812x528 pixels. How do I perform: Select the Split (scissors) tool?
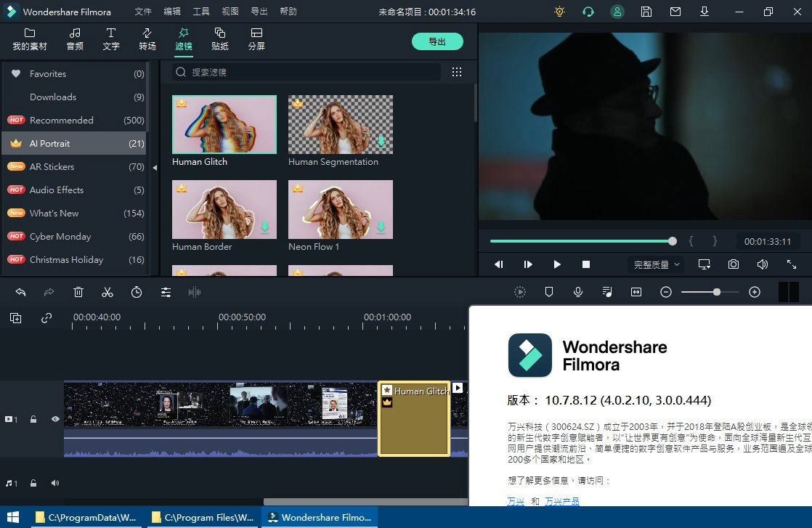pyautogui.click(x=107, y=291)
